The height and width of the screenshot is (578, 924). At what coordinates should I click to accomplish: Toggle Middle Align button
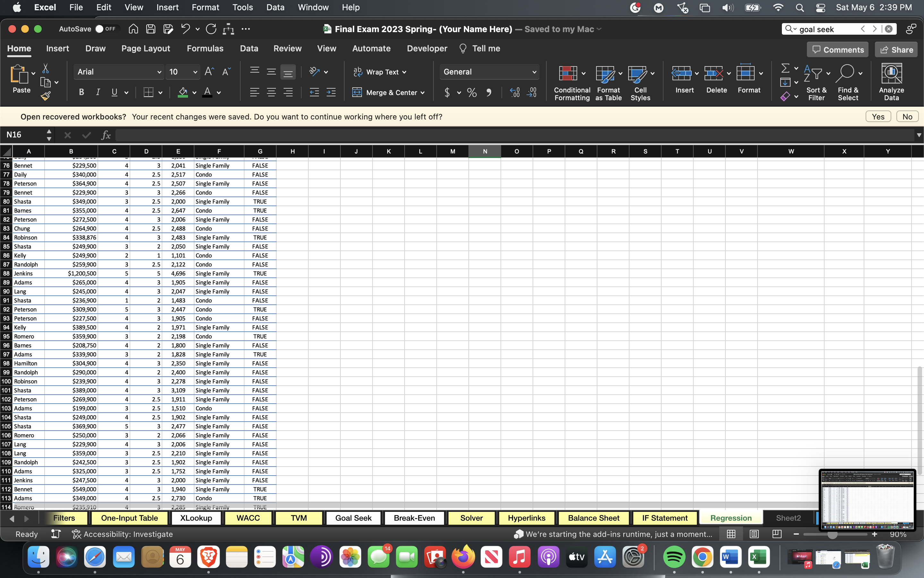coord(271,72)
